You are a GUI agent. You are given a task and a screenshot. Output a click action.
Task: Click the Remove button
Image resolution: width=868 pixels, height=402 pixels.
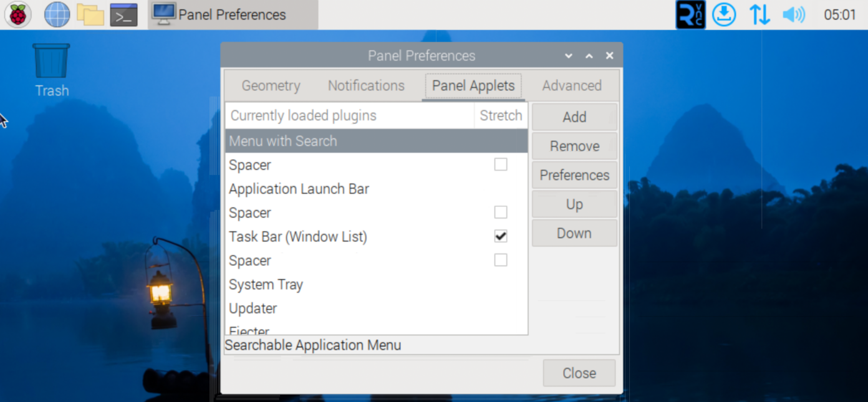tap(574, 146)
